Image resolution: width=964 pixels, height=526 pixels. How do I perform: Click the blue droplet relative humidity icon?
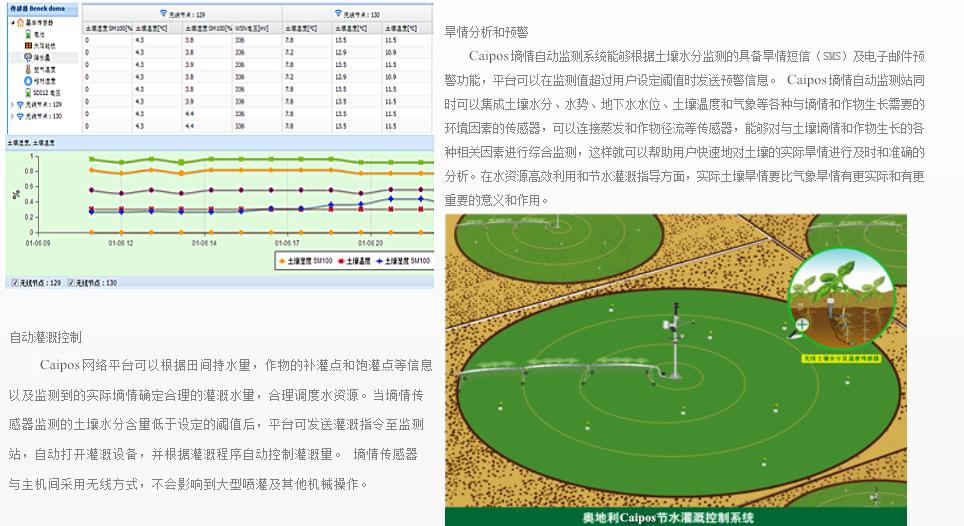[x=28, y=80]
